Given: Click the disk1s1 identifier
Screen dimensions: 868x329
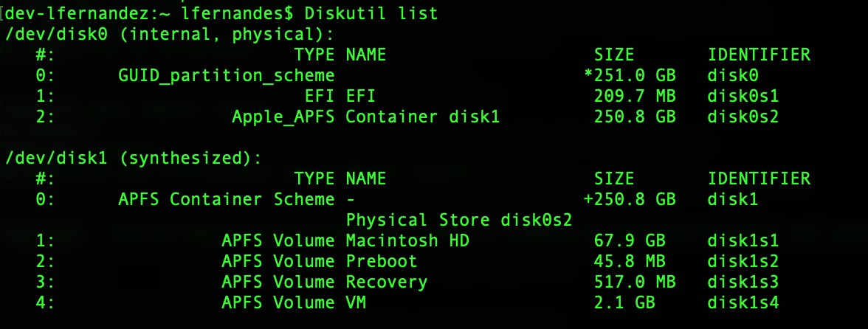Looking at the screenshot, I should point(743,240).
